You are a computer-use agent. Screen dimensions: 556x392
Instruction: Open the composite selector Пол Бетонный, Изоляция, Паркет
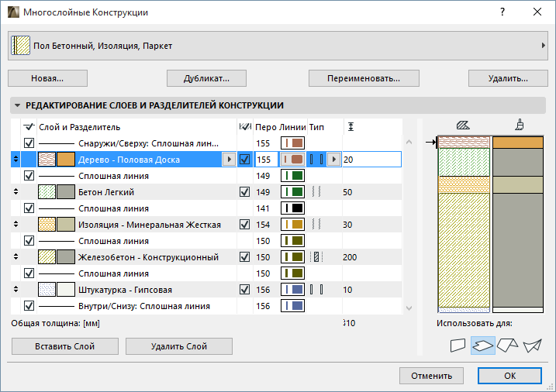click(278, 46)
